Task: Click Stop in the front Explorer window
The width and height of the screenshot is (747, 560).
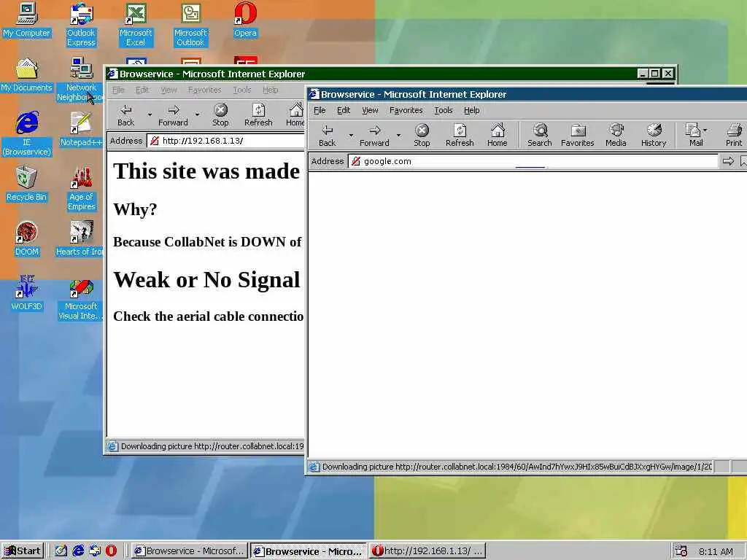Action: pyautogui.click(x=422, y=135)
